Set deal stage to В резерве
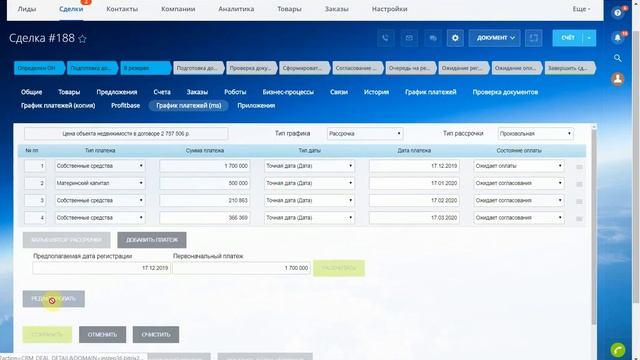640x360 pixels. click(x=145, y=68)
